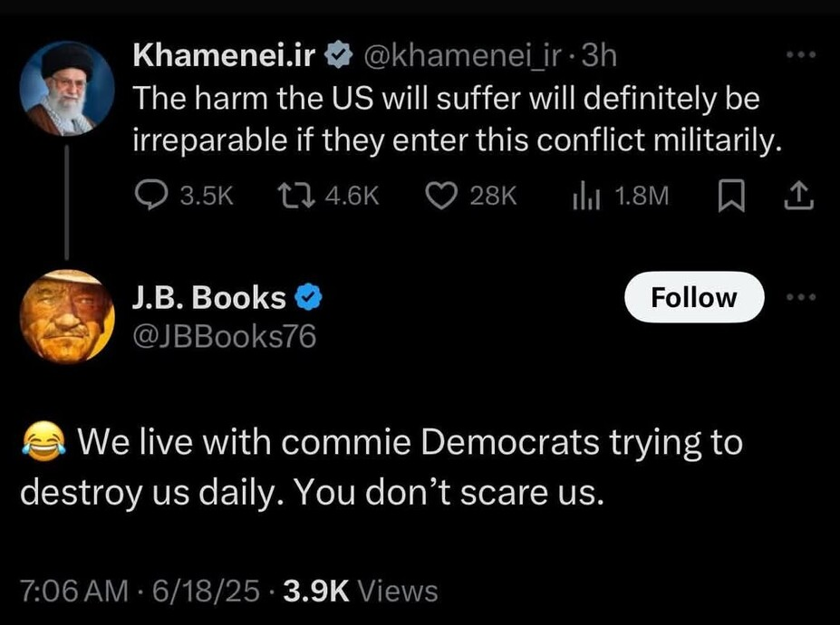Repost the Khamenei.ir tweet

(294, 197)
